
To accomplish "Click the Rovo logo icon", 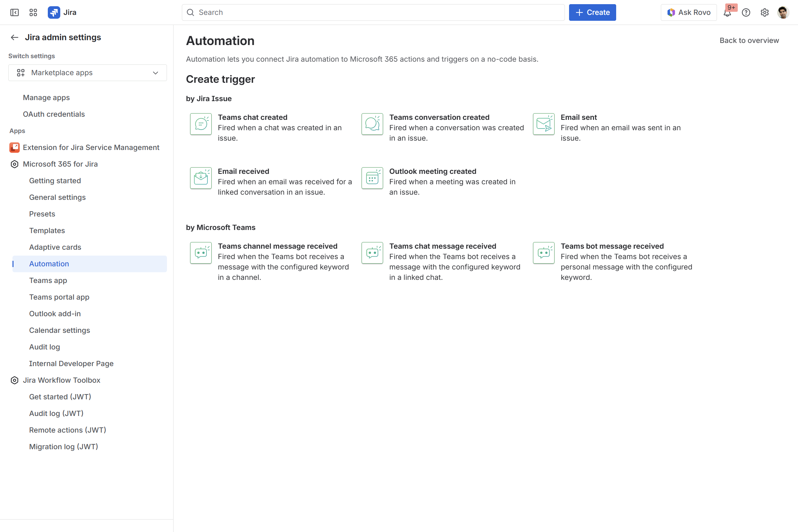I will tap(671, 12).
